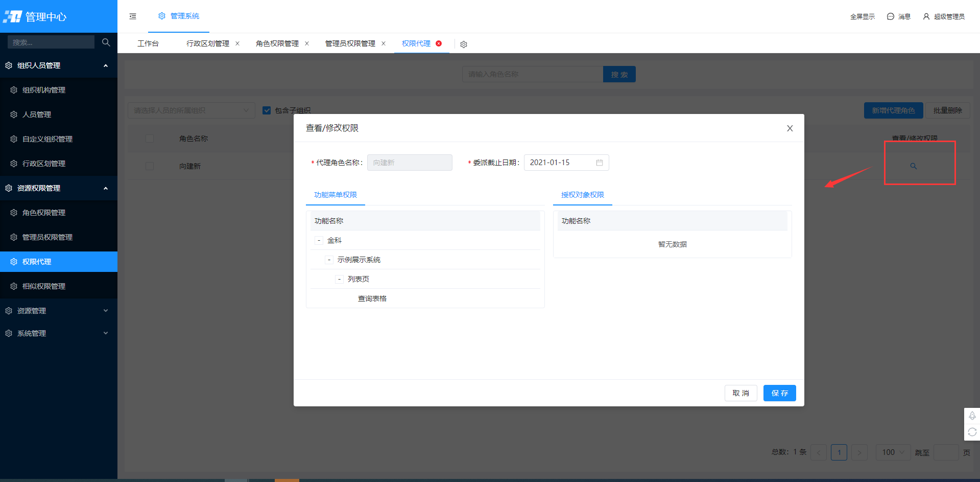Collapse the 示例展示系统 tree node
This screenshot has height=482, width=980.
pos(329,260)
